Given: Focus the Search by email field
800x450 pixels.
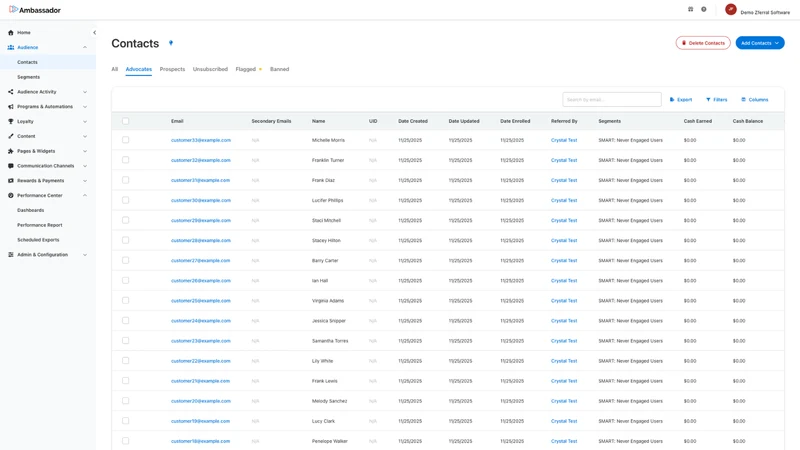Looking at the screenshot, I should (x=612, y=99).
